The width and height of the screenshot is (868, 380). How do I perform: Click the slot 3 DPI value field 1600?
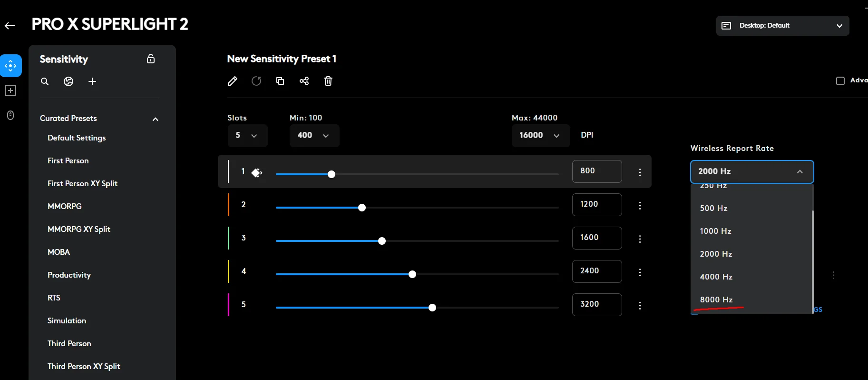pyautogui.click(x=597, y=238)
